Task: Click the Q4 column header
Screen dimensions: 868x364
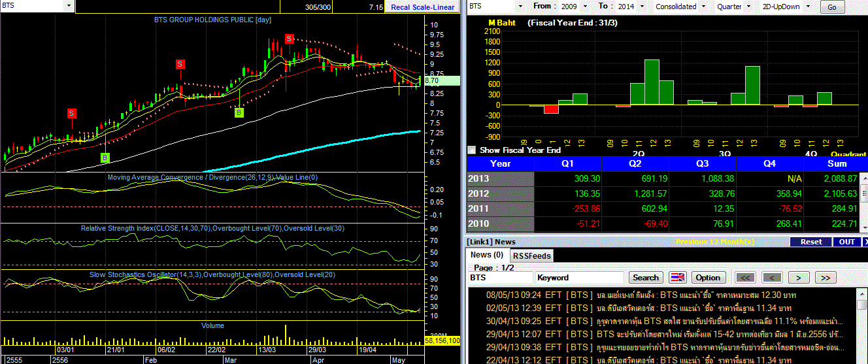Action: [x=769, y=163]
